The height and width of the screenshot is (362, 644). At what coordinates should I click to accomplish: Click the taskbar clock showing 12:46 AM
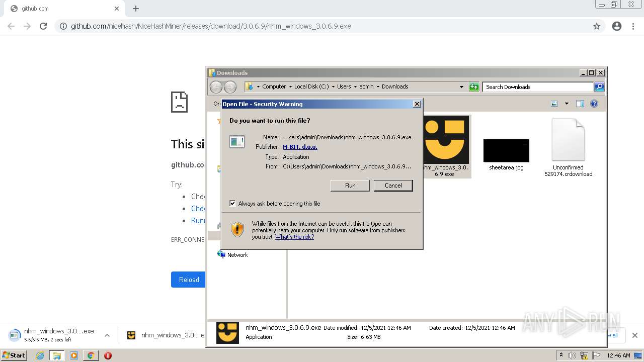click(618, 355)
